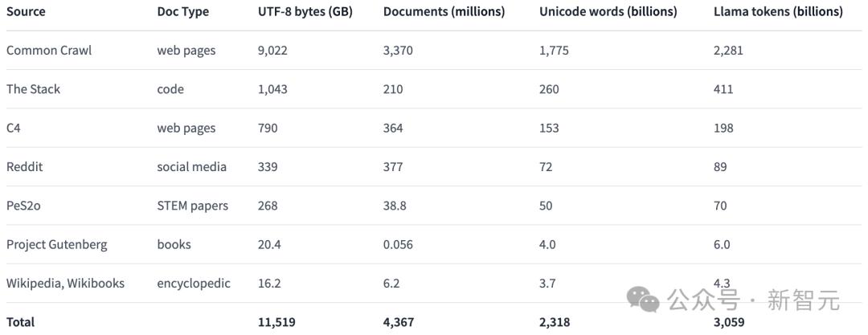Image resolution: width=868 pixels, height=335 pixels.
Task: Select the Doc Type column header
Action: point(183,12)
